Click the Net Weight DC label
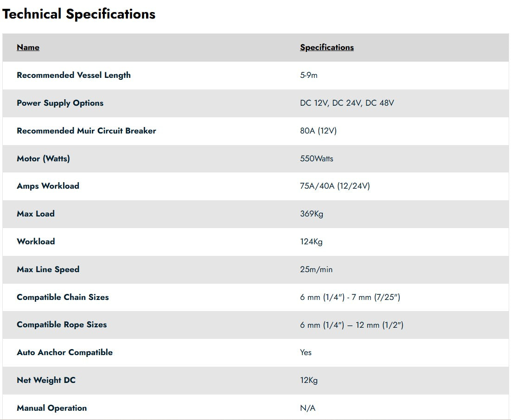511x420 pixels. (46, 380)
